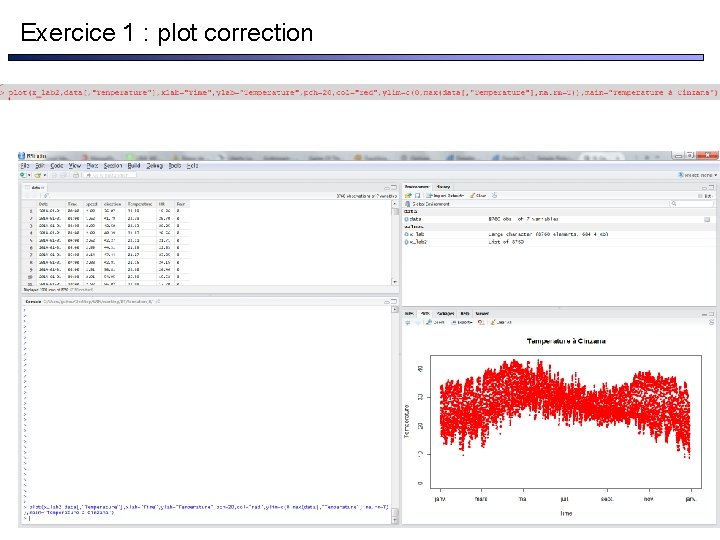
Task: Minimize the Plots pane
Action: coord(704,314)
